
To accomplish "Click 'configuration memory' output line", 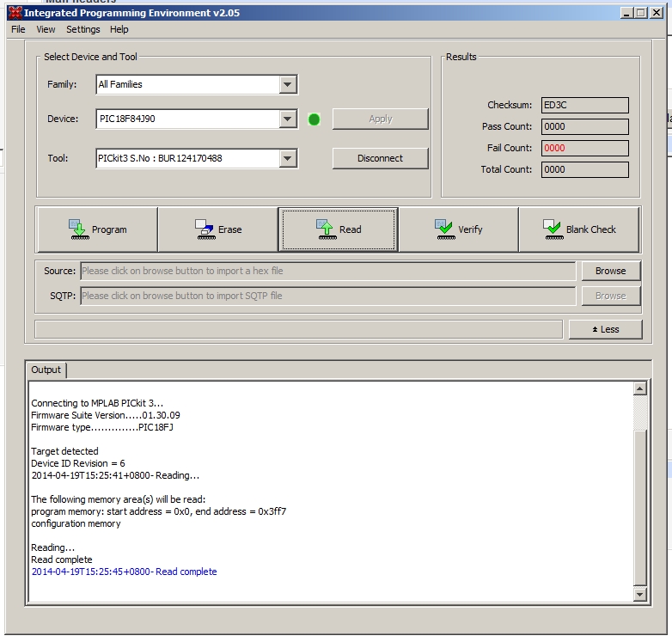I will (x=76, y=523).
